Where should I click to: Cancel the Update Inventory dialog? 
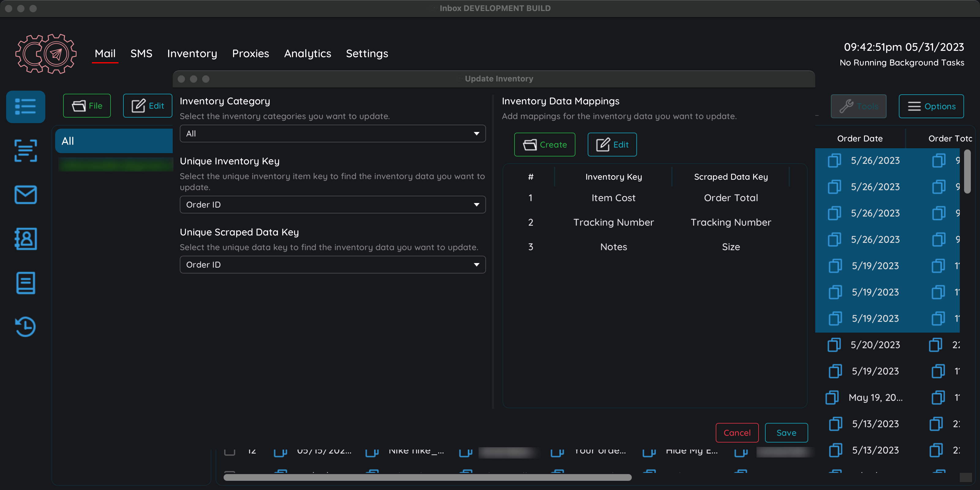[737, 432]
